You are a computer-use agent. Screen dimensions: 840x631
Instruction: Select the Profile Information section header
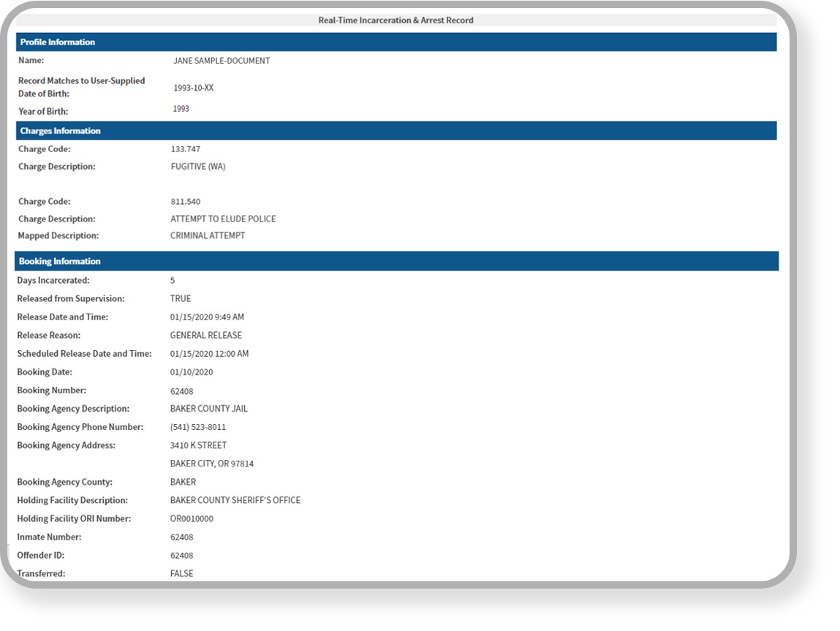tap(396, 42)
